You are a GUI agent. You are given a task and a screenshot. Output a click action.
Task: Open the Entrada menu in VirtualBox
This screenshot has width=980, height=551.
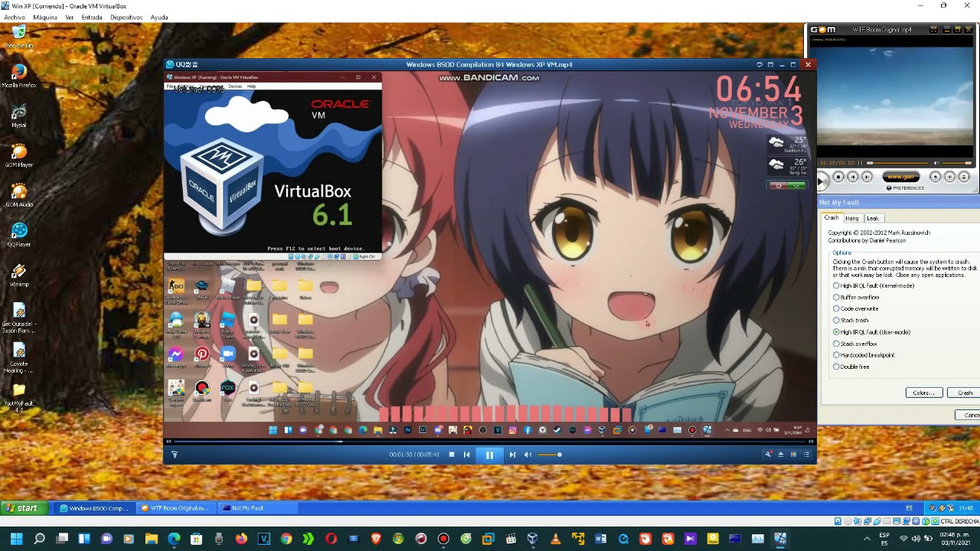pos(92,17)
